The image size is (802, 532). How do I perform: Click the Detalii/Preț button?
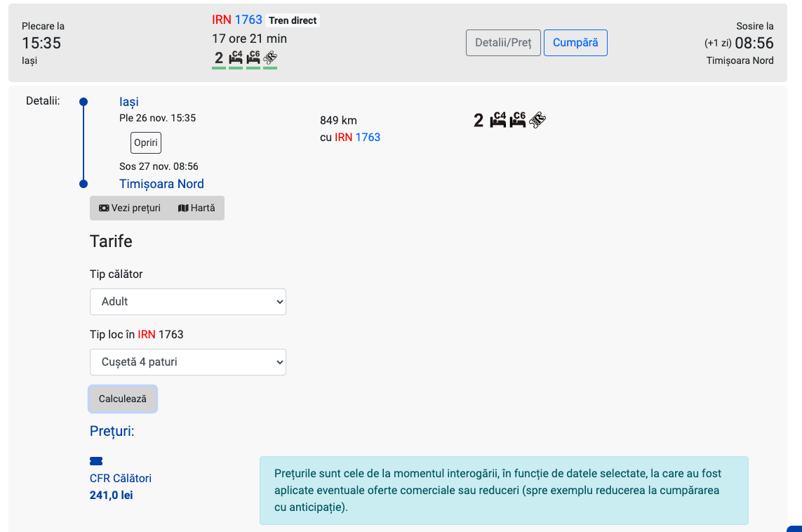tap(503, 43)
